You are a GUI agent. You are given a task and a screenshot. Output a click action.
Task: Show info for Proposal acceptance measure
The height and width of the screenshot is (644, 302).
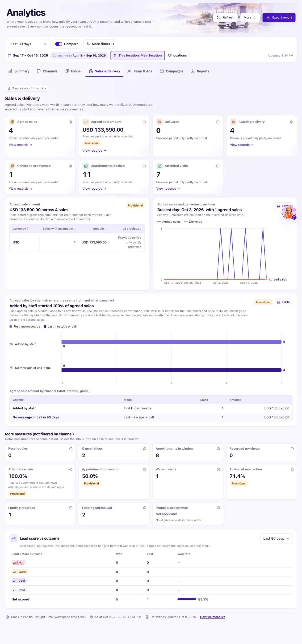tap(218, 508)
